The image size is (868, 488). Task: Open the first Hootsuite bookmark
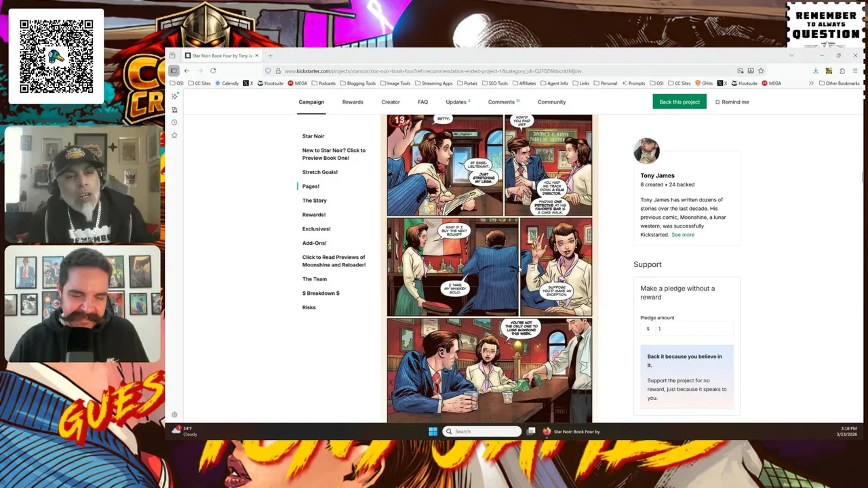[271, 83]
